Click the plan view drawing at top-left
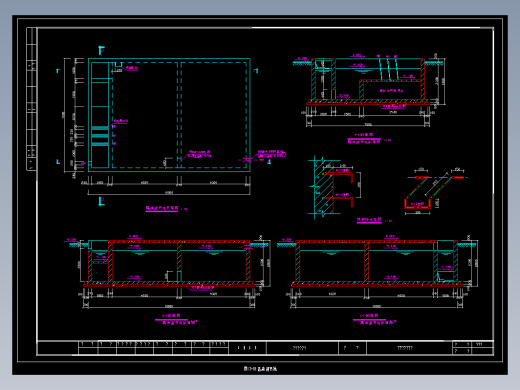520x390 pixels. [169, 115]
